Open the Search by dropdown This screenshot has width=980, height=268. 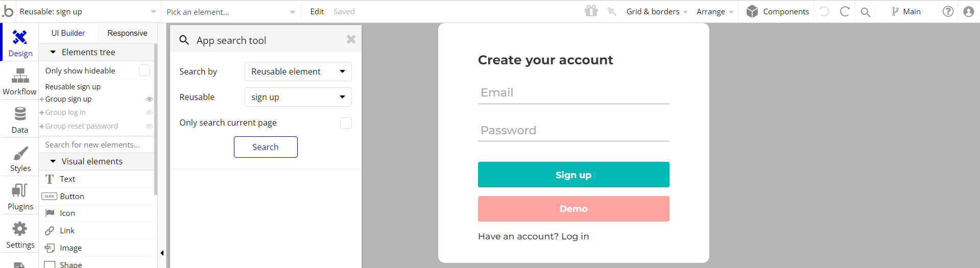click(298, 71)
